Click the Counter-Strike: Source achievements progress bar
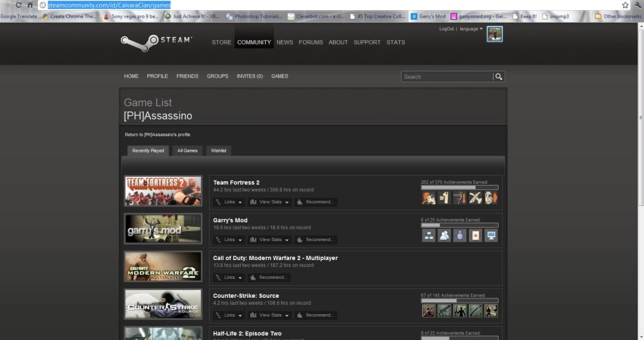Screen dimensions: 644x340 [x=459, y=301]
